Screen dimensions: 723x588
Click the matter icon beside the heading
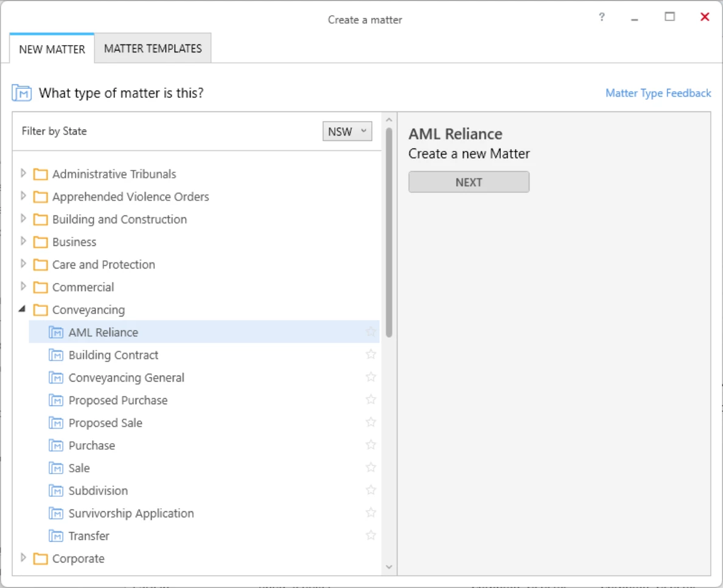pyautogui.click(x=22, y=93)
